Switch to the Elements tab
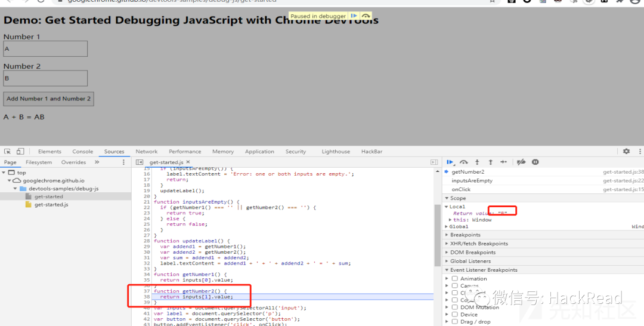 49,151
